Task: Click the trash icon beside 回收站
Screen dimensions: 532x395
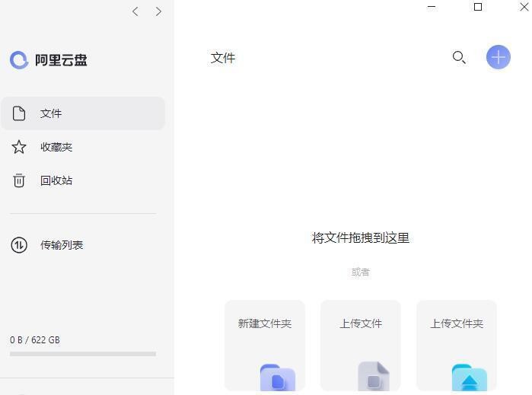Action: click(19, 180)
